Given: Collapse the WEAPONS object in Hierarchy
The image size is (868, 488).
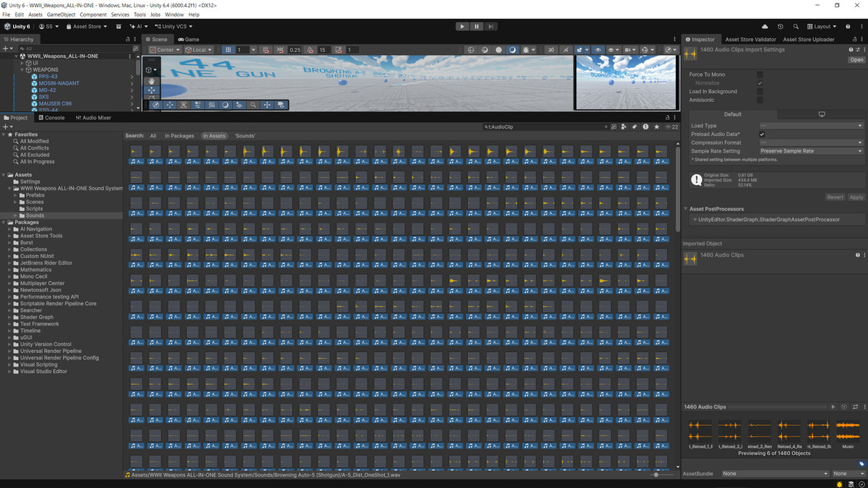Looking at the screenshot, I should 22,70.
